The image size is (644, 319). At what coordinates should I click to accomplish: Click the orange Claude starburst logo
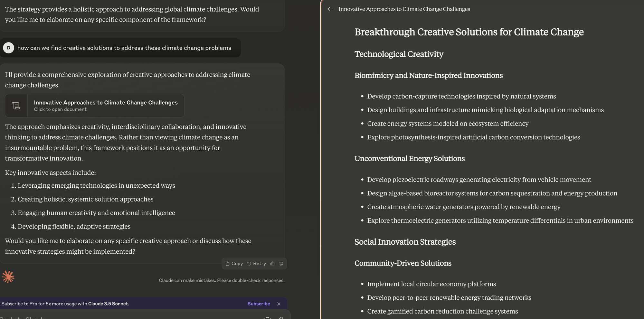coord(8,277)
